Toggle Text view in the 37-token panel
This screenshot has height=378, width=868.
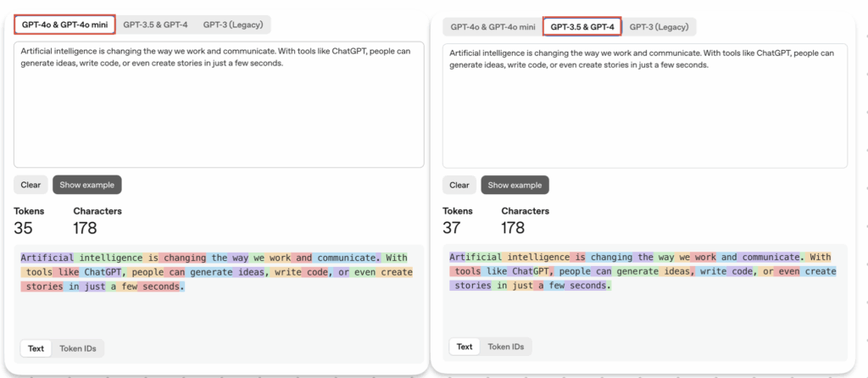[465, 346]
